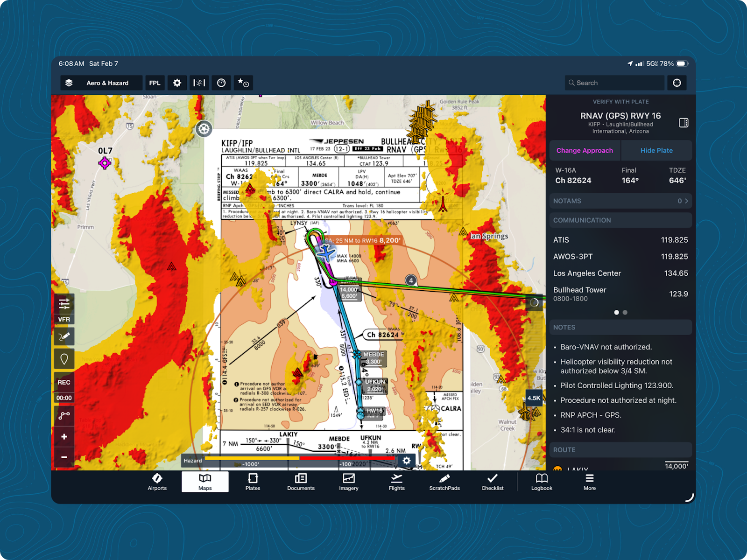Open favorites and recents star-clock icon

click(x=243, y=83)
